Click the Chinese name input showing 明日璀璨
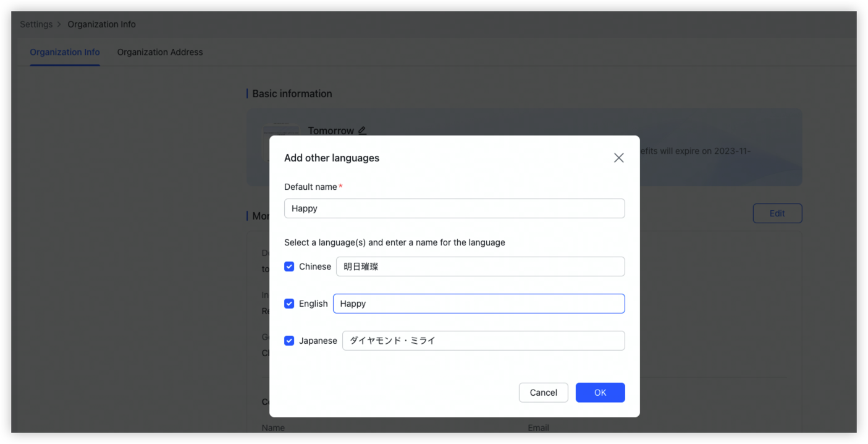Image resolution: width=868 pixels, height=444 pixels. [480, 266]
